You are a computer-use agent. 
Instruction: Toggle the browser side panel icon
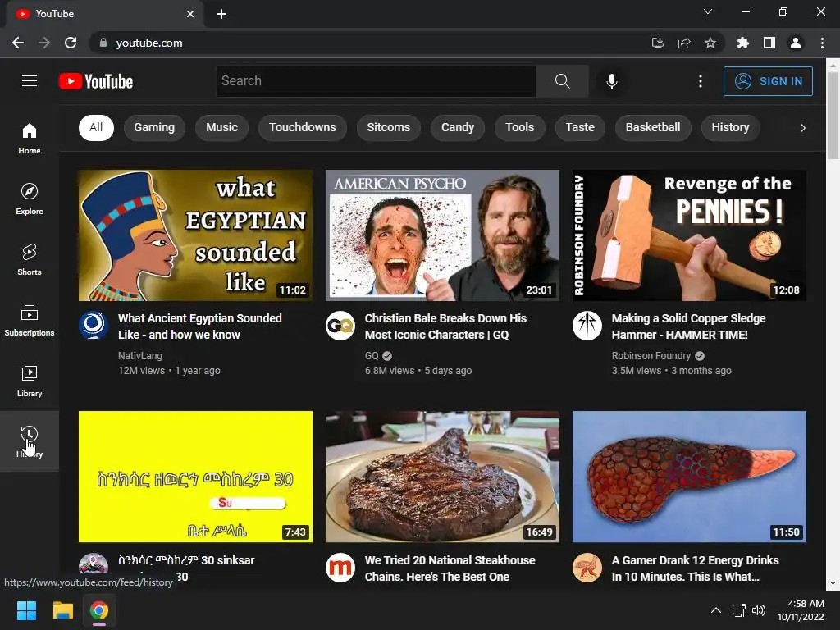(769, 43)
